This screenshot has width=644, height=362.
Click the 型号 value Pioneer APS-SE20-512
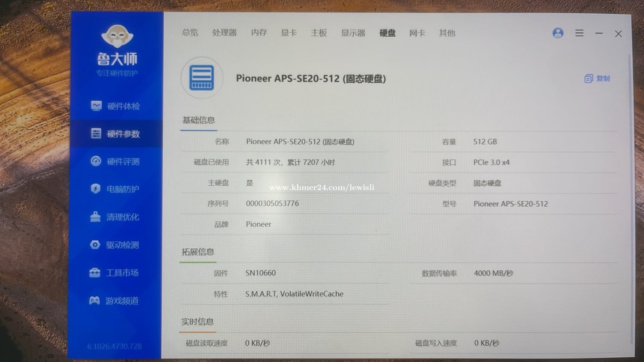click(510, 204)
